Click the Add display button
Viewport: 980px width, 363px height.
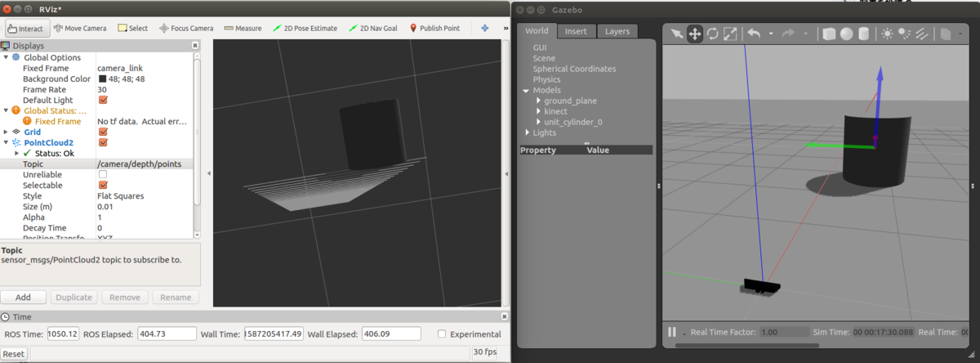pos(24,298)
